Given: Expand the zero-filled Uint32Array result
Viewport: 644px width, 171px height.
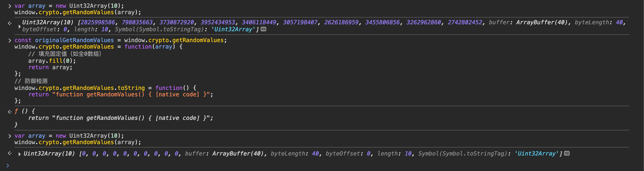Looking at the screenshot, I should pyautogui.click(x=19, y=154).
